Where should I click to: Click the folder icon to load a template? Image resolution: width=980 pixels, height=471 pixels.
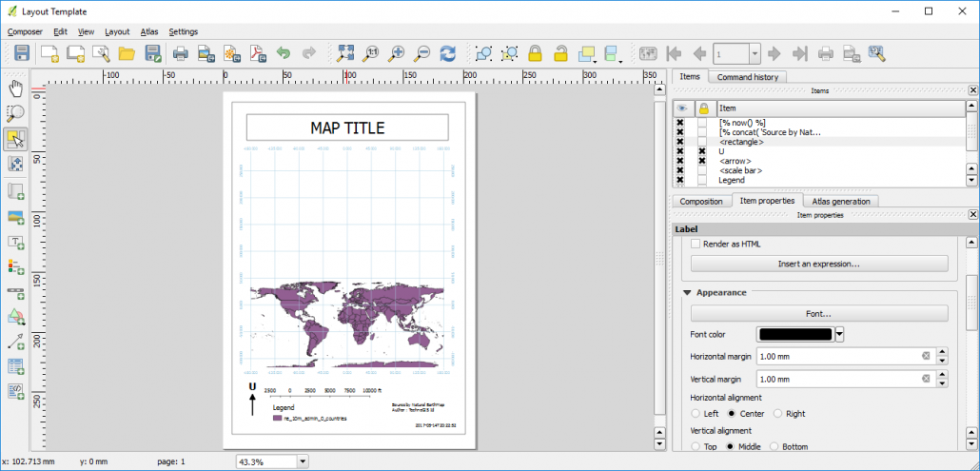(x=127, y=53)
